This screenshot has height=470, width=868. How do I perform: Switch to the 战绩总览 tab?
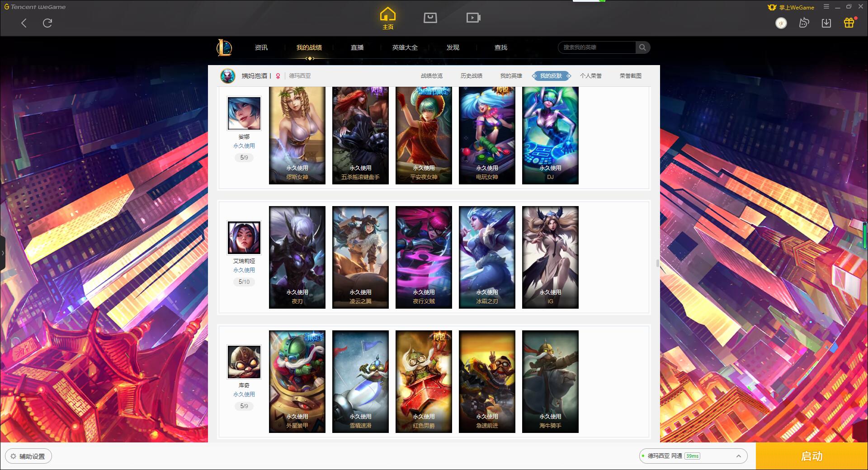point(432,76)
